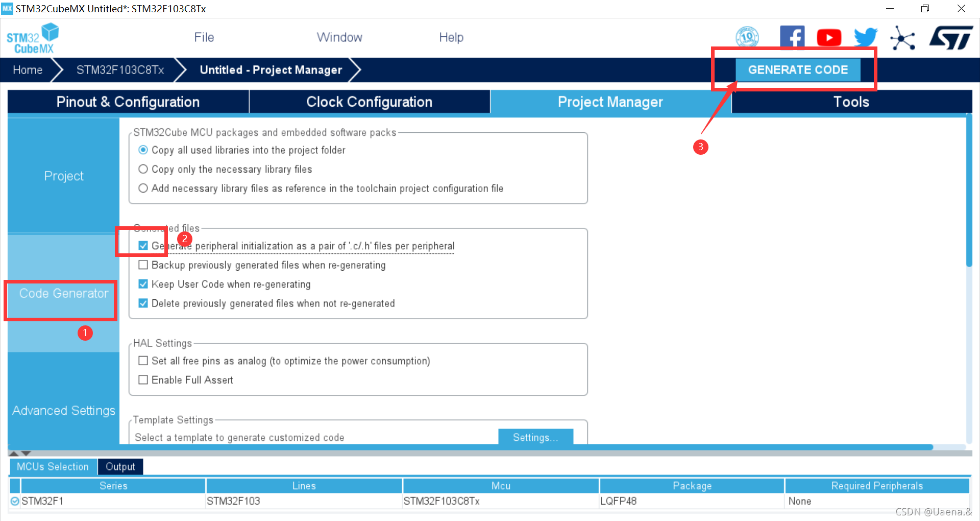The image size is (980, 521).
Task: Select the LQFP48 package cell
Action: tap(692, 501)
